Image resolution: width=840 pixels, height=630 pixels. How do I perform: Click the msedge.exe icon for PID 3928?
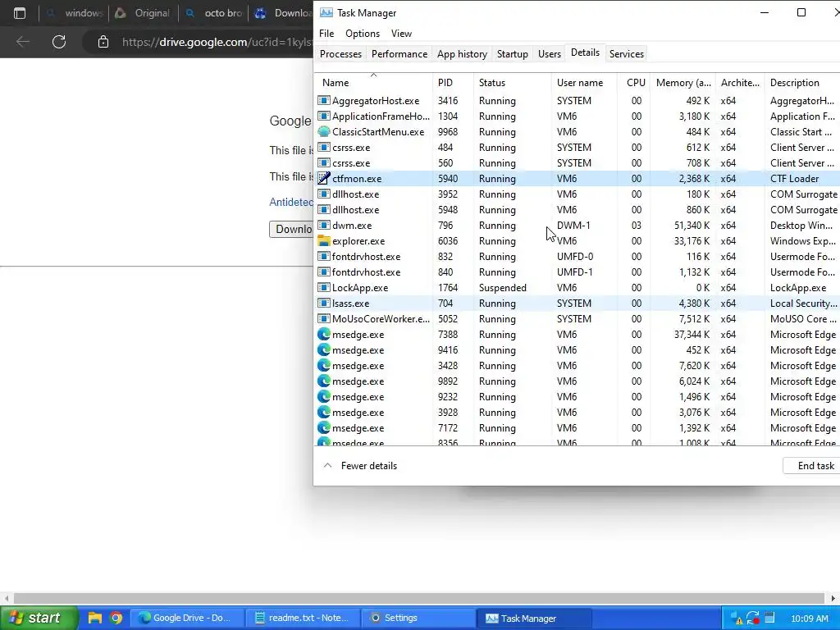[323, 412]
